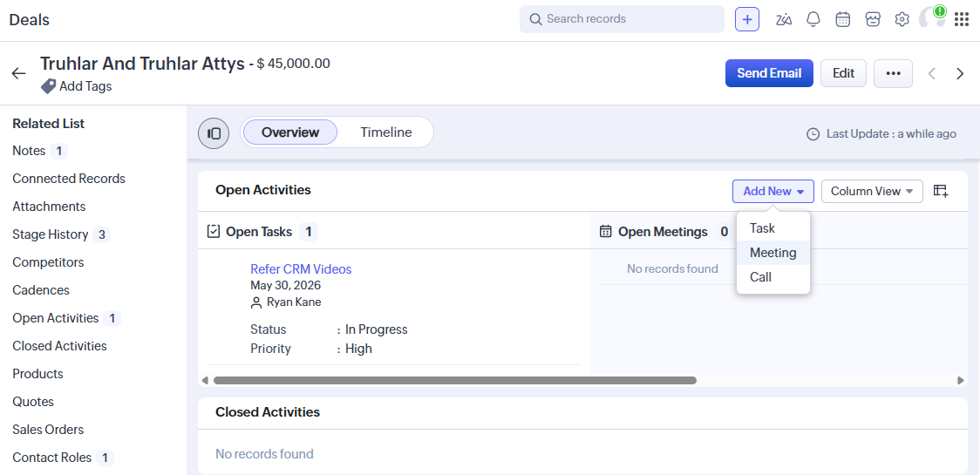This screenshot has height=475, width=980.
Task: Click the manage columns table icon
Action: [941, 191]
